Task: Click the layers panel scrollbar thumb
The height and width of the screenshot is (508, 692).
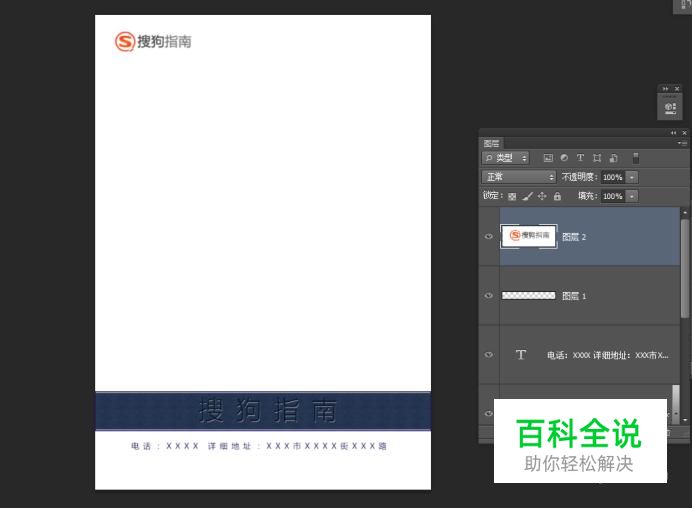Action: coord(684,267)
